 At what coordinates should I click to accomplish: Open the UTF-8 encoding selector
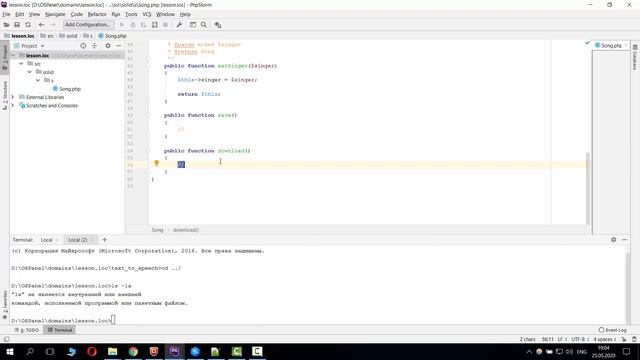click(x=580, y=339)
